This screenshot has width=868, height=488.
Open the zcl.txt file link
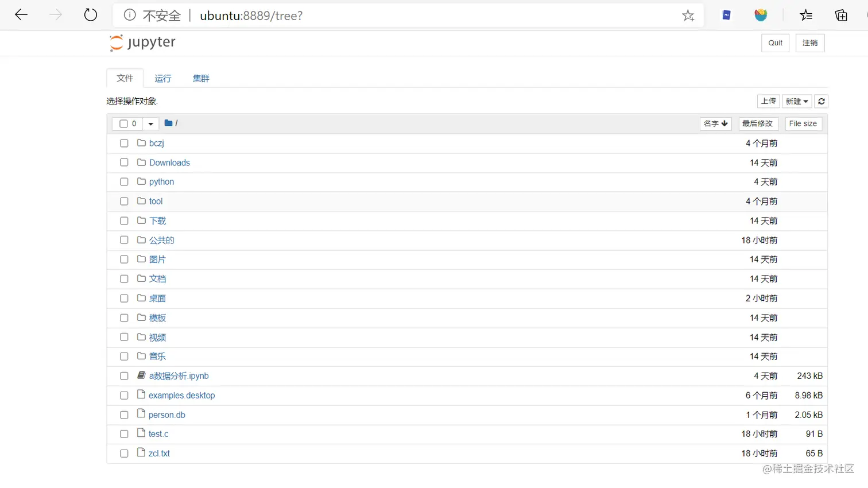[x=159, y=453]
